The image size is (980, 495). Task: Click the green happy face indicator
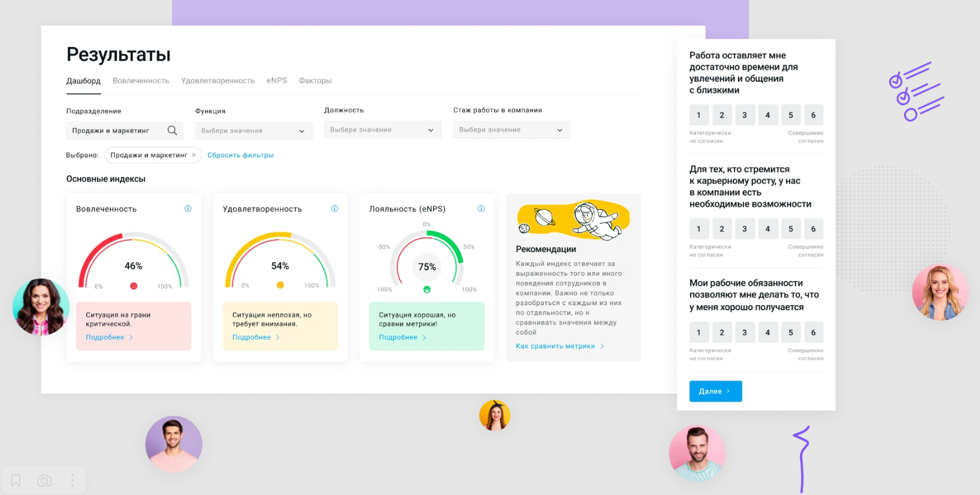(x=427, y=289)
